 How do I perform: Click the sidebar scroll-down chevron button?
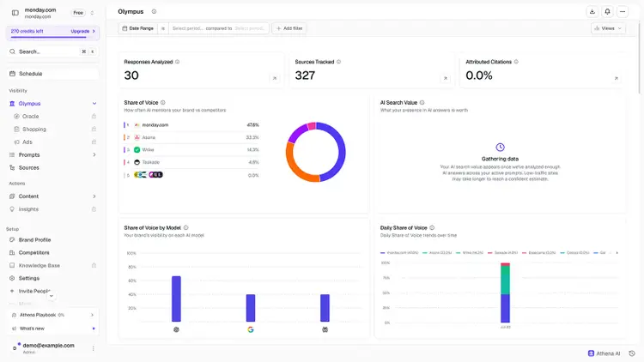[52, 296]
